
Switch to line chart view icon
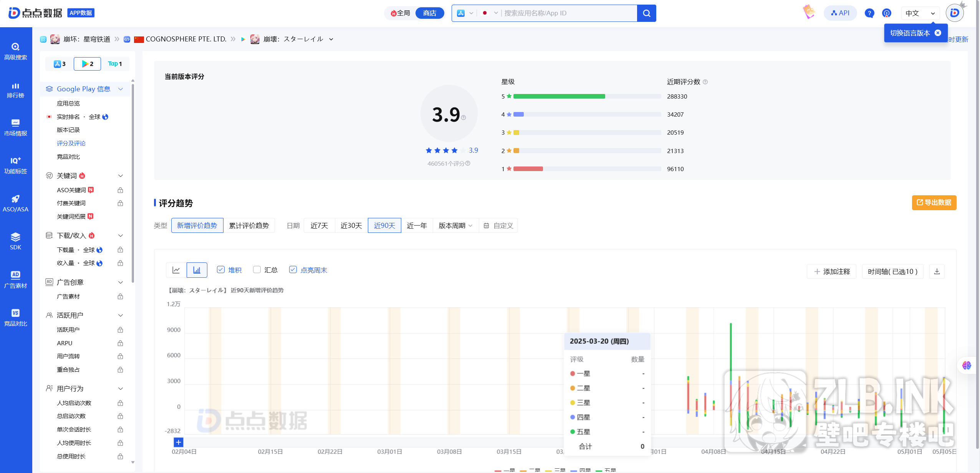point(176,270)
